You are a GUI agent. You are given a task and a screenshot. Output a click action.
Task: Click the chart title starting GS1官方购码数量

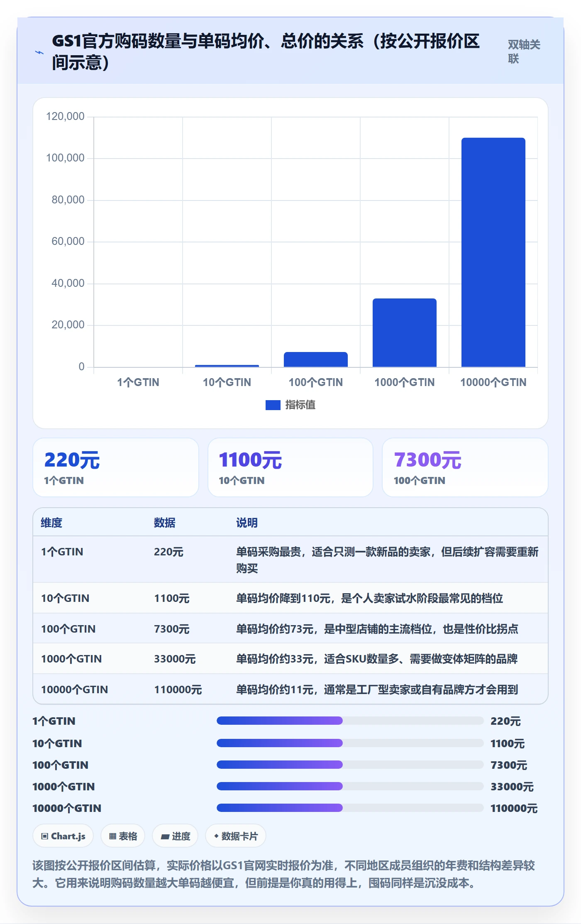coord(266,51)
